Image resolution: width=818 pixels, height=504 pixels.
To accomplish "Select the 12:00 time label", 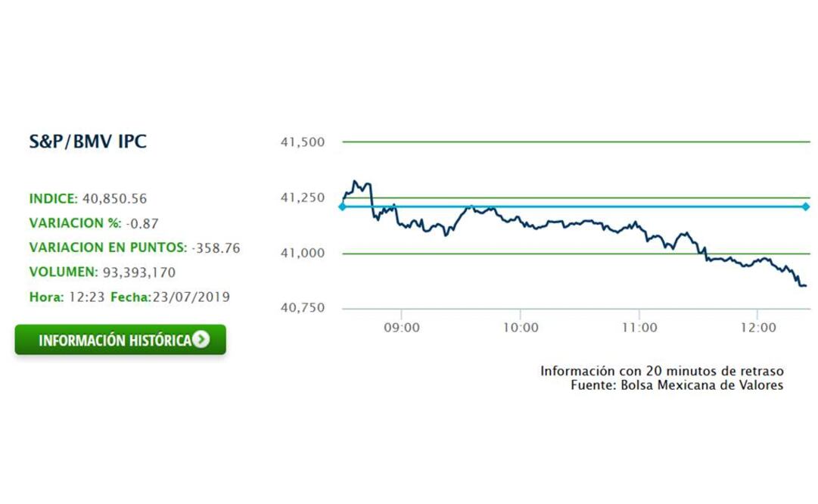I will pyautogui.click(x=757, y=328).
